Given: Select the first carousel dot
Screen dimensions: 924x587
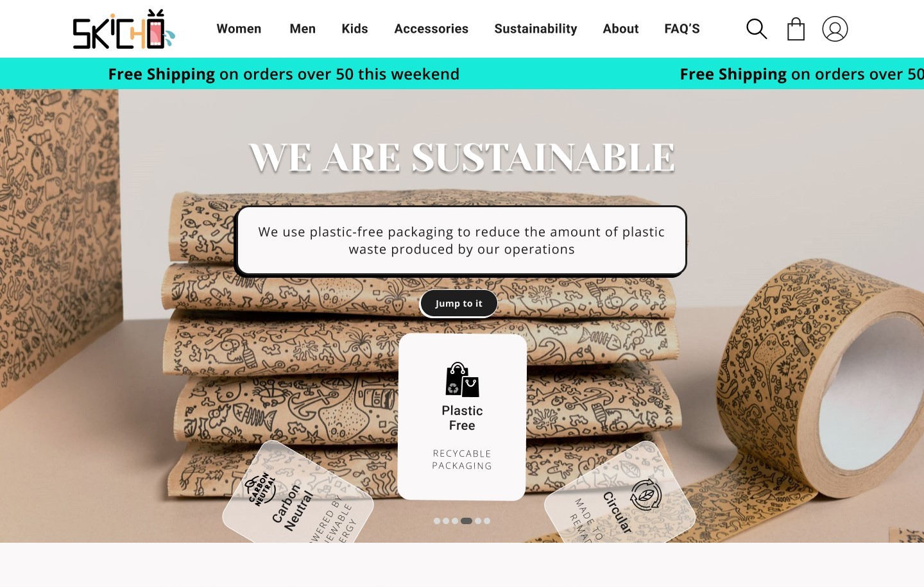Looking at the screenshot, I should pyautogui.click(x=437, y=521).
